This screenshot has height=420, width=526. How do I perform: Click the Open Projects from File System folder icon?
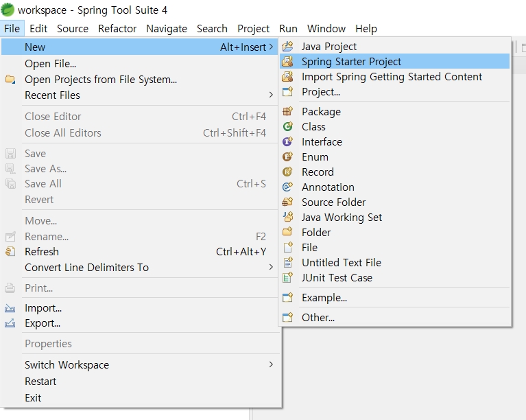click(x=10, y=80)
